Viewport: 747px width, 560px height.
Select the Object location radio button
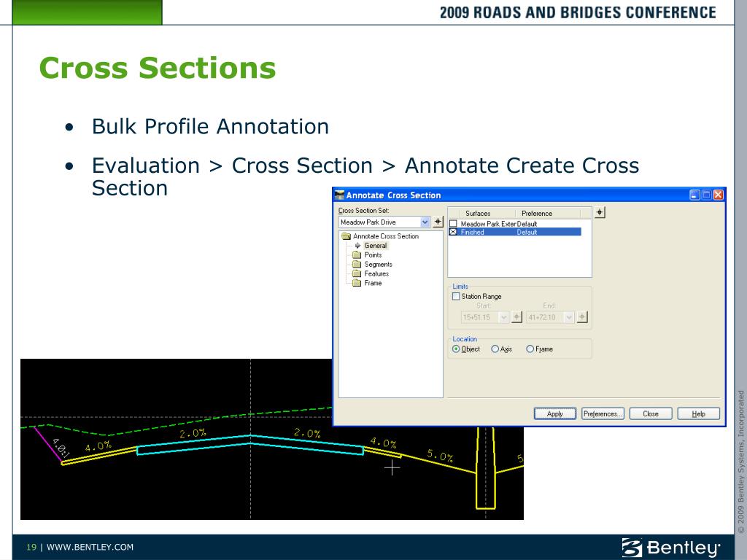(456, 349)
